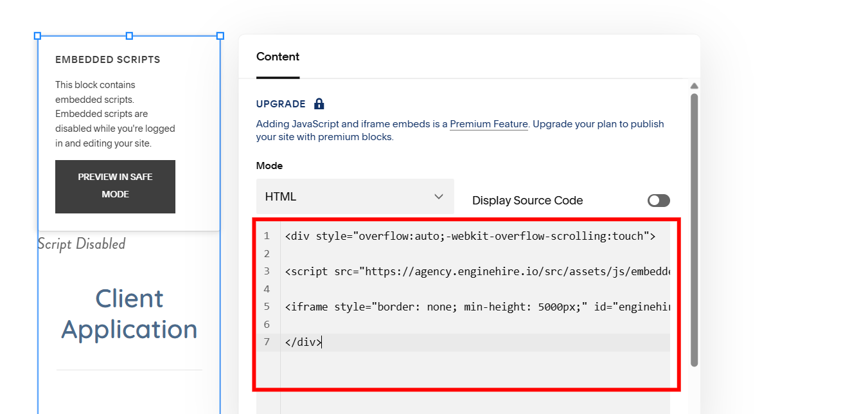The image size is (868, 414).
Task: Switch to the Content tab
Action: click(278, 57)
